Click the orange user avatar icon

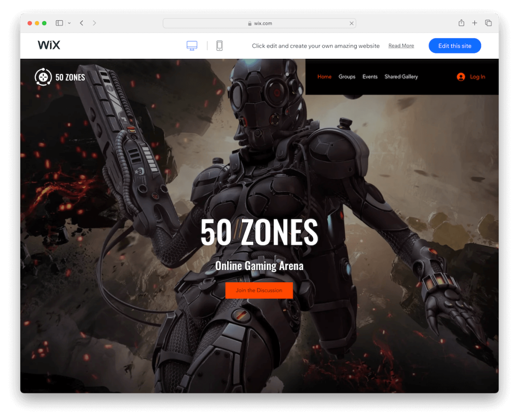click(461, 77)
